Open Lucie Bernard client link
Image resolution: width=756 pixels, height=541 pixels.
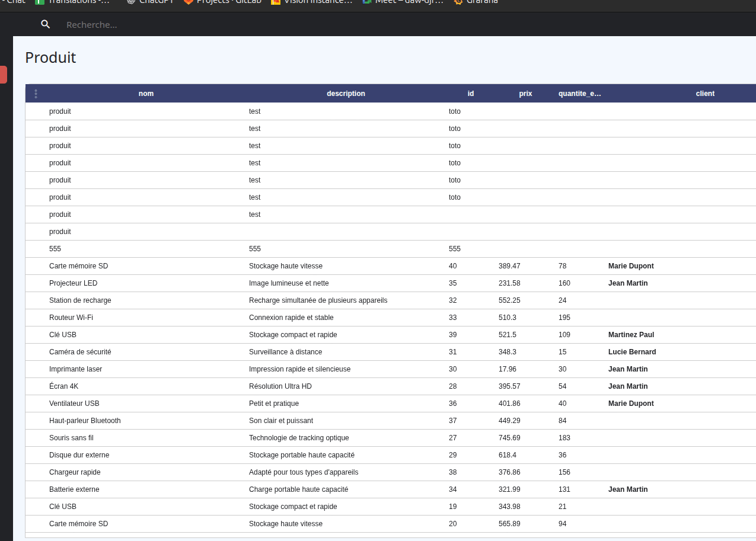(632, 352)
